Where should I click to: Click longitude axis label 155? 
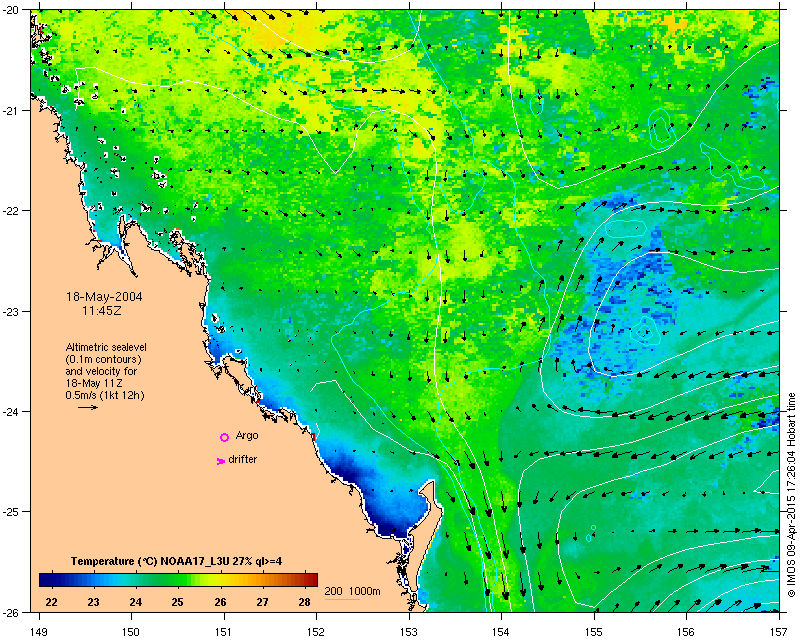[594, 632]
